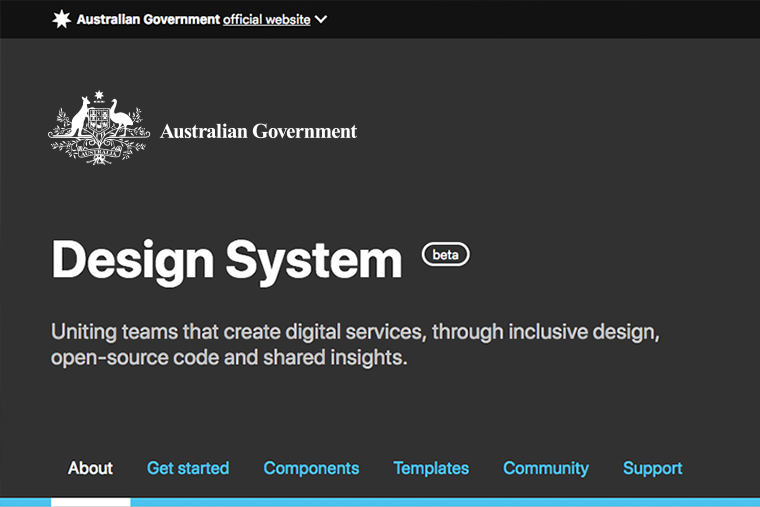Click the 'Uniting teams that create' tagline

click(x=355, y=345)
